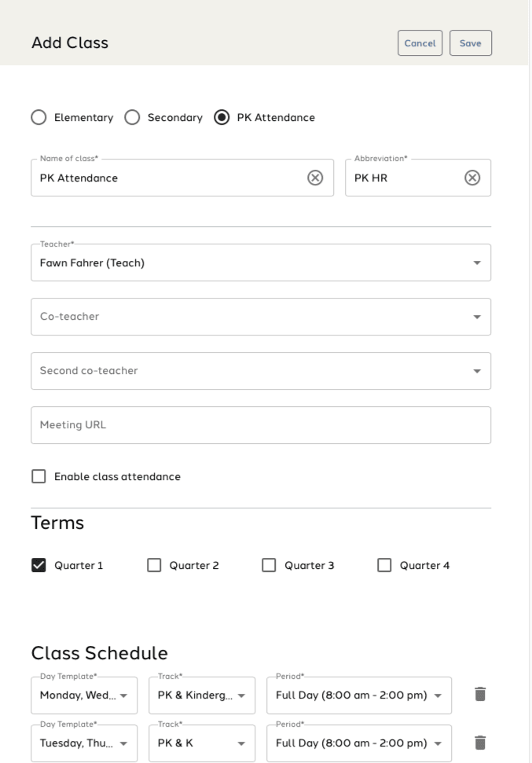Open the PK & K Track dropdown
The width and height of the screenshot is (532, 763).
202,743
